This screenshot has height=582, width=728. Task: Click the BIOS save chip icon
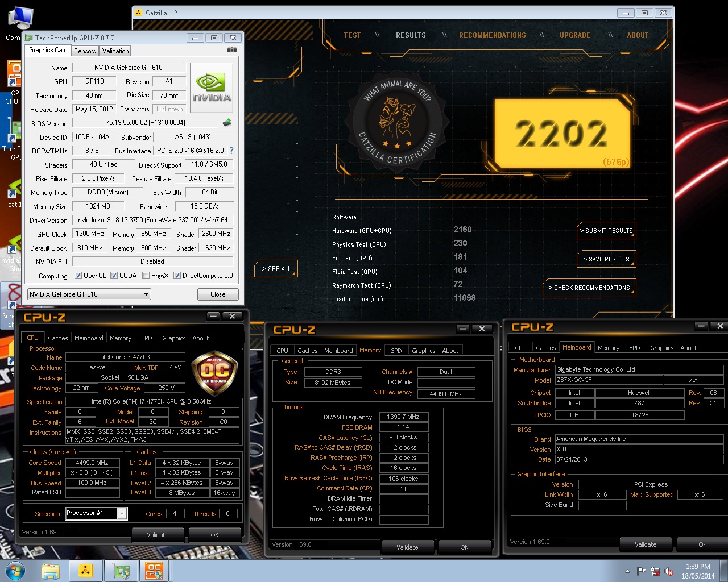(x=227, y=123)
